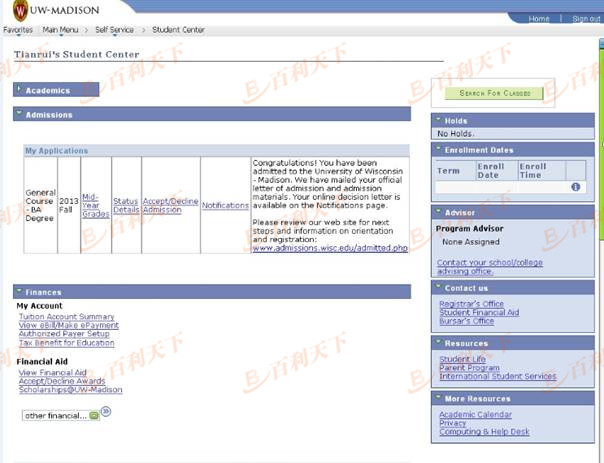Click the 'Tianrui's Student Center' heading
The width and height of the screenshot is (604, 463).
pos(76,54)
